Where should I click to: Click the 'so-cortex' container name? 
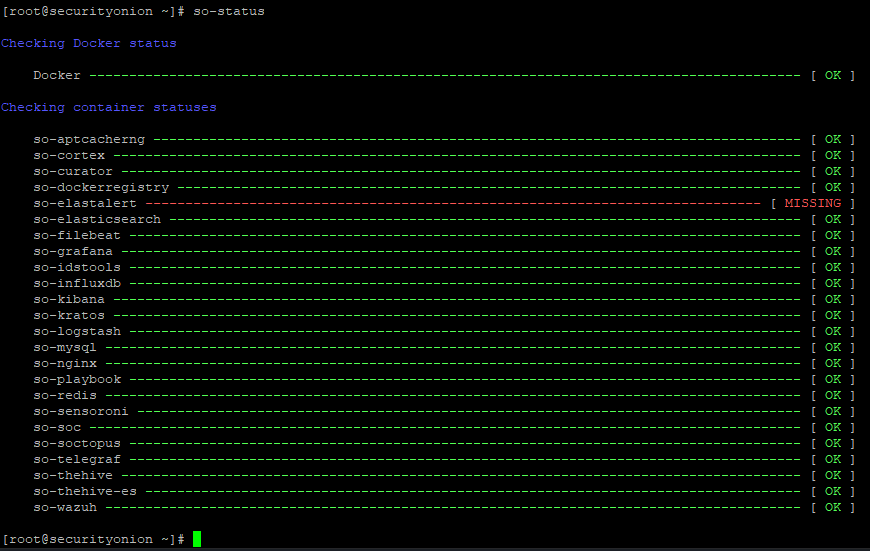click(x=69, y=155)
